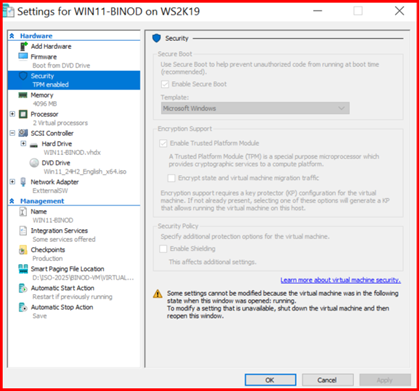Screen dimensions: 419x391
Task: Click the Checkpoints icon
Action: point(23,250)
